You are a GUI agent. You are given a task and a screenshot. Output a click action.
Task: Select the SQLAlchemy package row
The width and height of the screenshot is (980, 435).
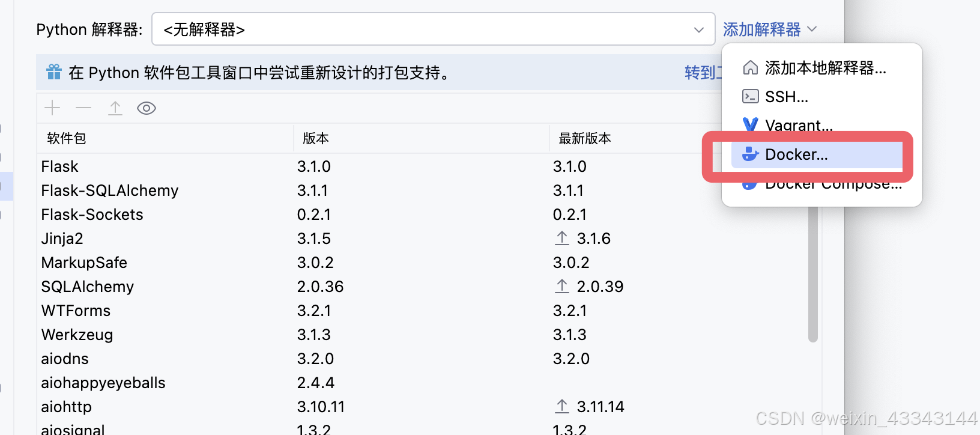[x=422, y=287]
